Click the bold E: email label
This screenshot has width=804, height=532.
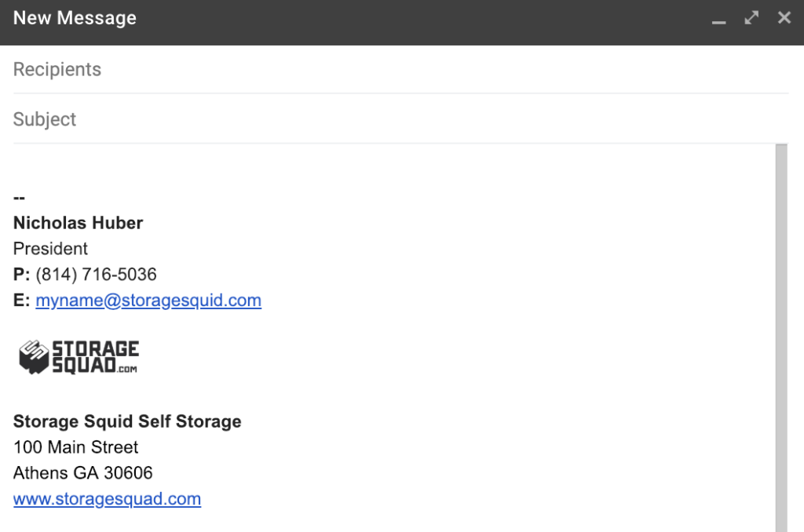(x=21, y=301)
